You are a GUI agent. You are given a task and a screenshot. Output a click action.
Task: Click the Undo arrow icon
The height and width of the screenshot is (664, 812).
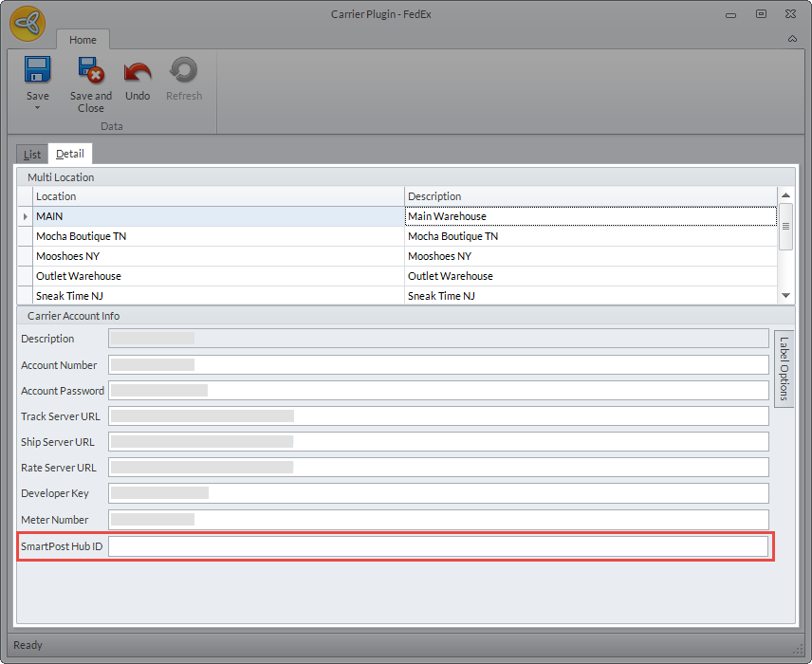point(138,72)
